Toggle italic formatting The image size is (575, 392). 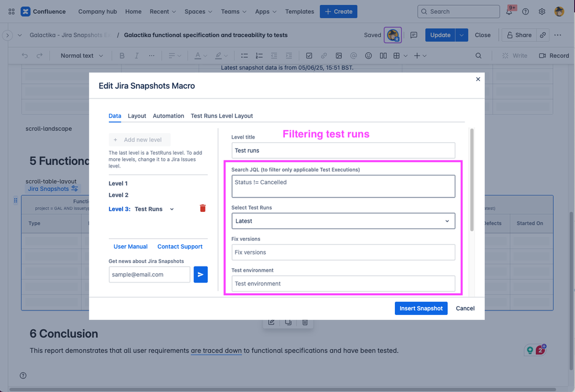coord(137,56)
